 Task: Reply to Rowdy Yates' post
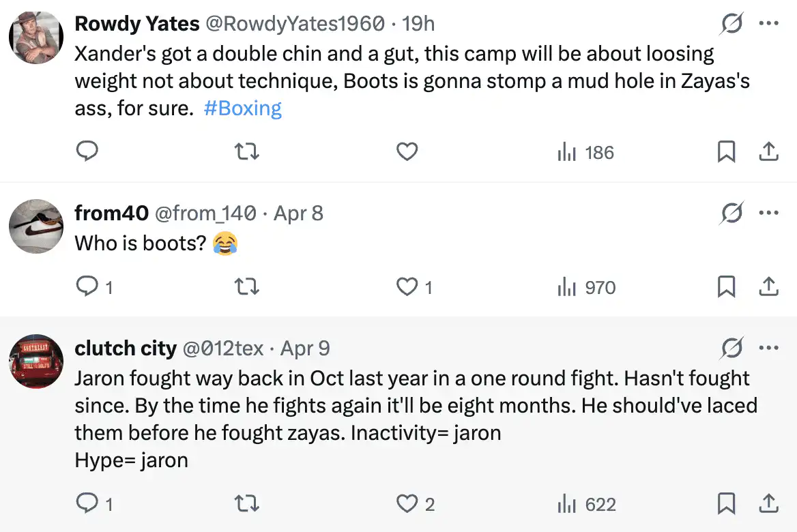pyautogui.click(x=86, y=151)
